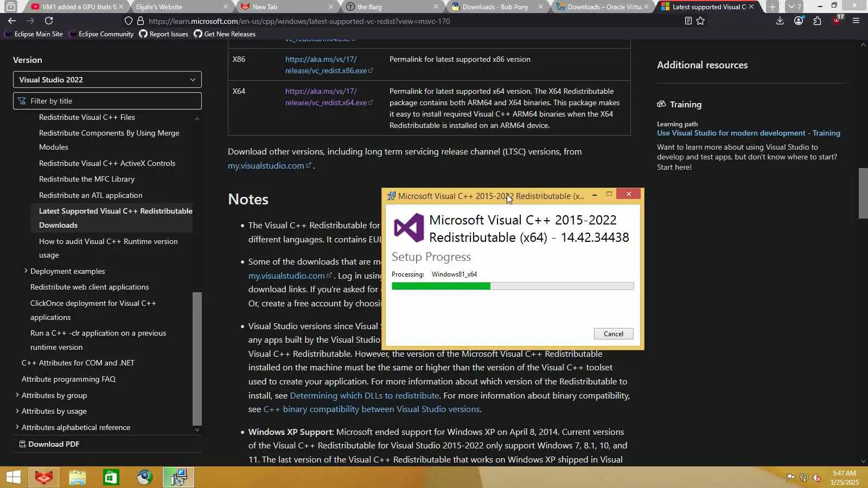Viewport: 868px width, 488px height.
Task: Expand Attributes alphabetical reference node
Action: pos(17,427)
